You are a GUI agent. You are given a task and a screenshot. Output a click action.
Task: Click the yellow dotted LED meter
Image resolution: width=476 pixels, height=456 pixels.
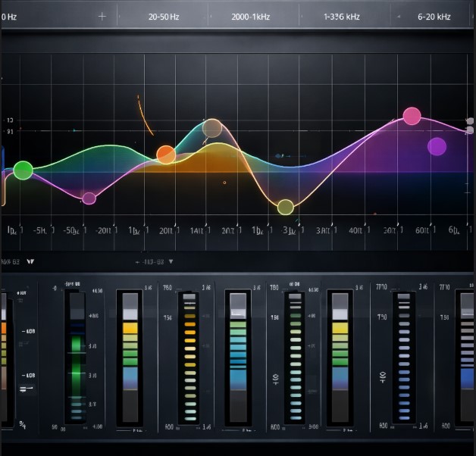point(190,358)
